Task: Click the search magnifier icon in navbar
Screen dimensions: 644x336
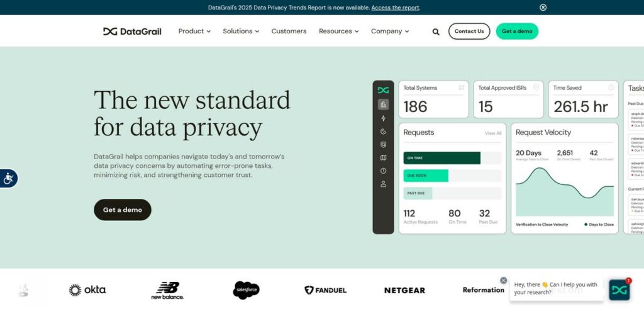Action: tap(436, 31)
